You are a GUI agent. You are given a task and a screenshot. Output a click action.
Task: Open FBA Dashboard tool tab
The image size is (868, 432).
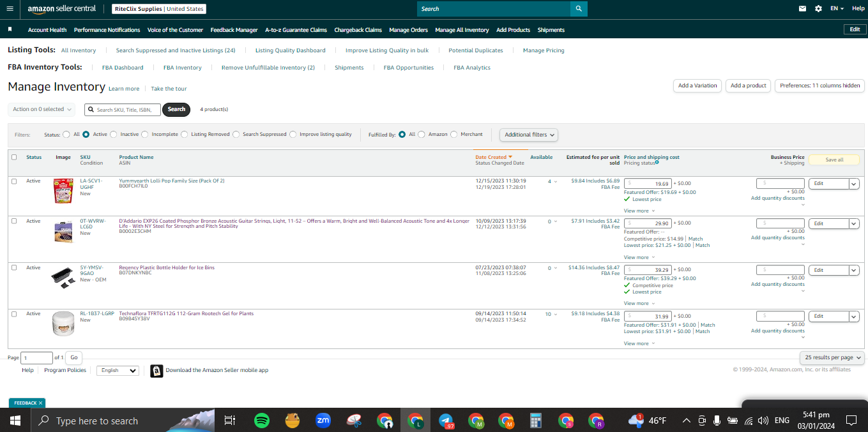(123, 68)
